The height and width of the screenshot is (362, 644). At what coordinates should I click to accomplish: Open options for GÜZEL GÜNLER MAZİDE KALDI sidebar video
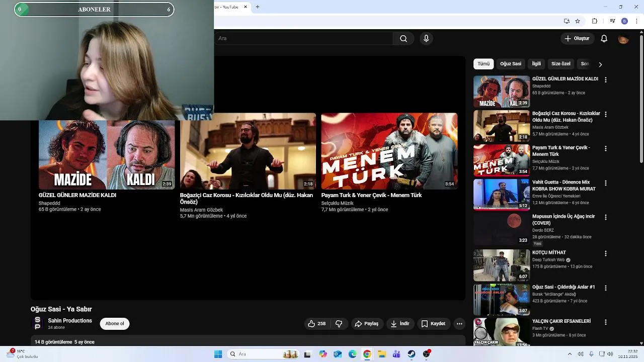click(x=606, y=80)
